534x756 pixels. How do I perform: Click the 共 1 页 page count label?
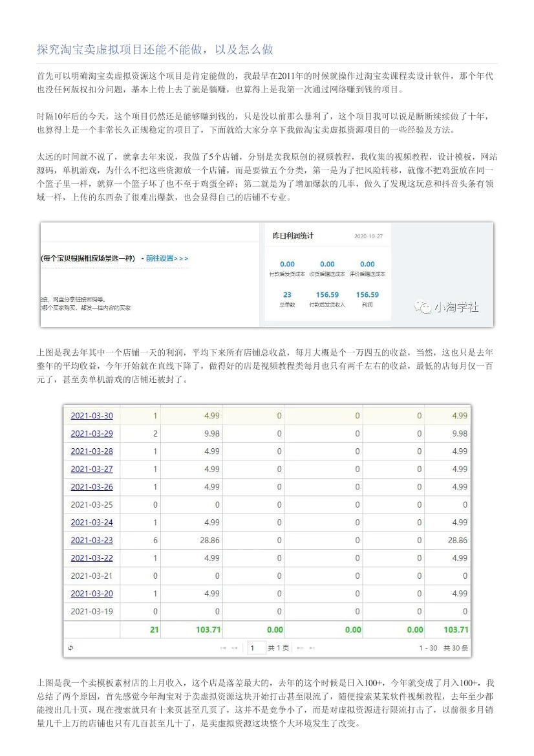(x=279, y=648)
